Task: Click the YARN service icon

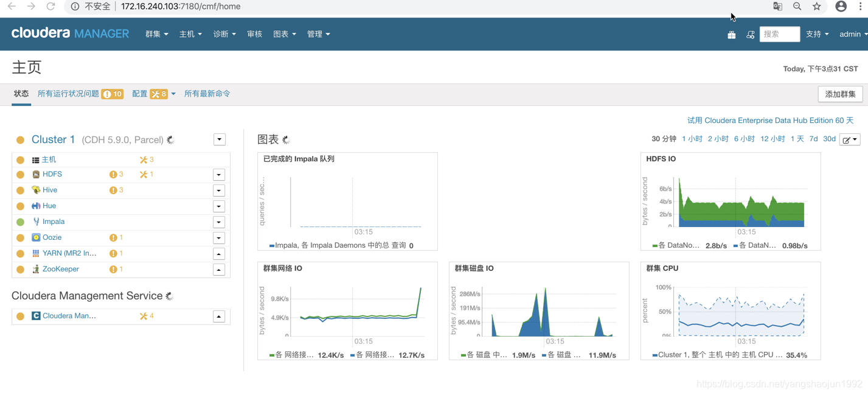Action: 36,253
